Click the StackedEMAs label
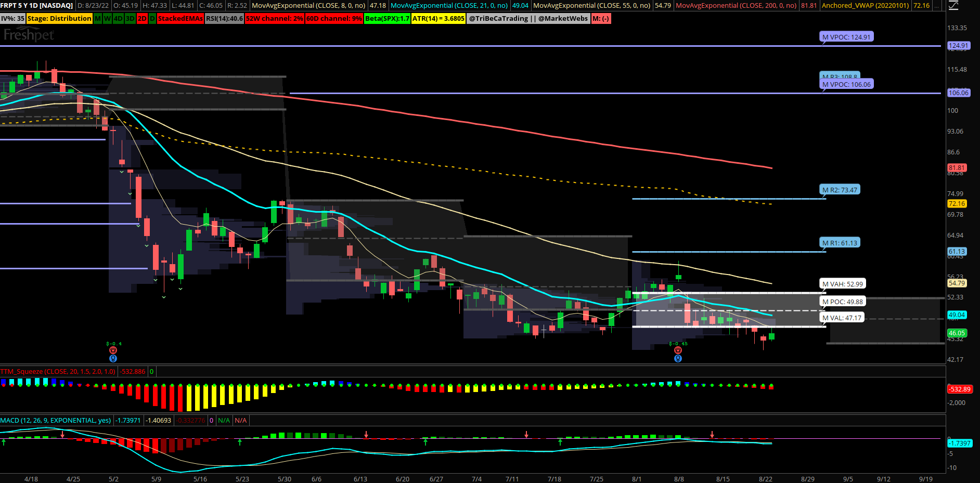The image size is (980, 483). pyautogui.click(x=180, y=18)
